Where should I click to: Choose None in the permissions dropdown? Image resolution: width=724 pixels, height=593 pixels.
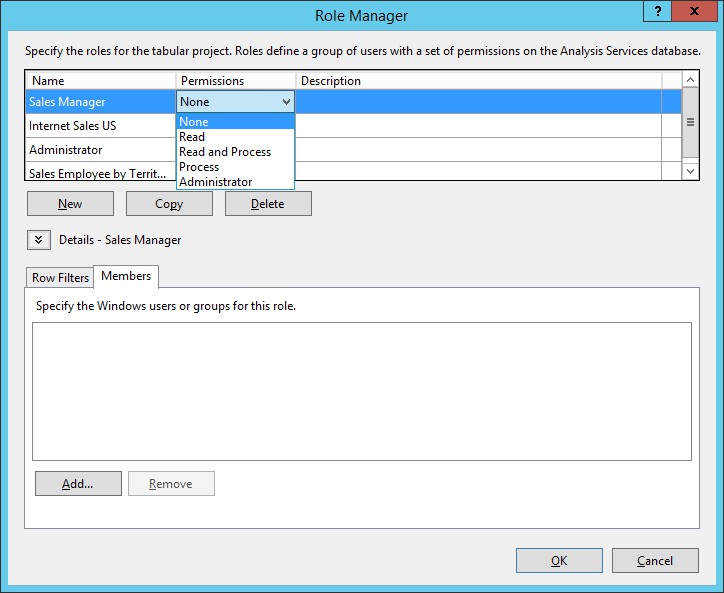point(194,122)
